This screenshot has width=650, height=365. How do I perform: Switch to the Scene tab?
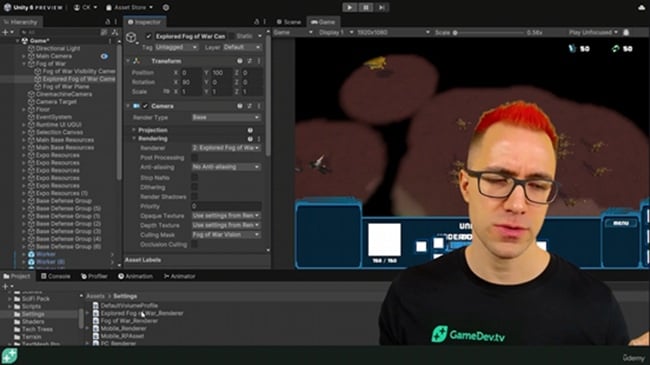289,22
